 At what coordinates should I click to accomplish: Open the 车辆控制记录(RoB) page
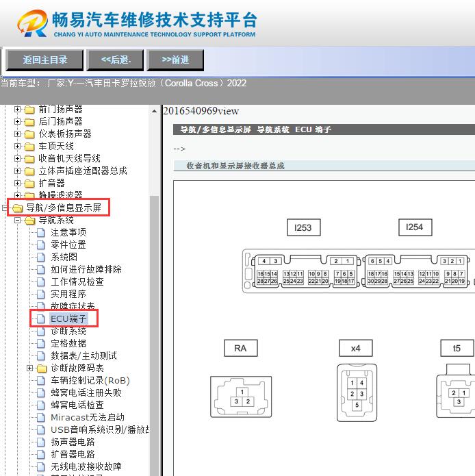[x=90, y=381]
